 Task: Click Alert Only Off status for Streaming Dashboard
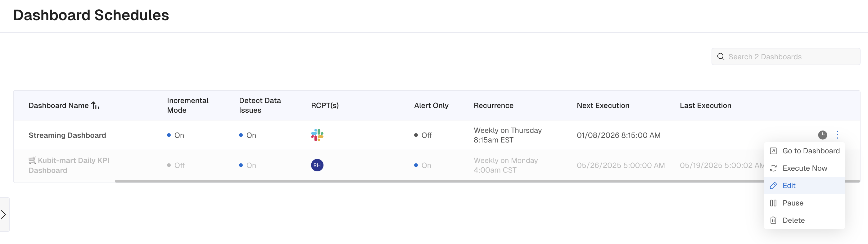coord(423,135)
